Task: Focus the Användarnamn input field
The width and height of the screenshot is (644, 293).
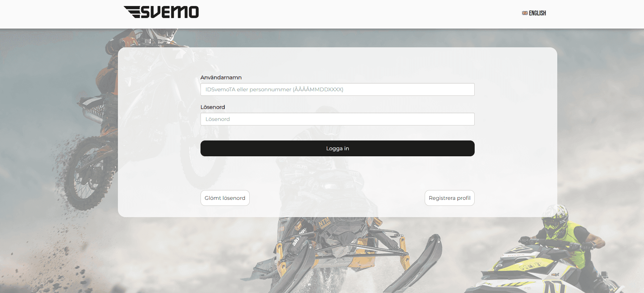Action: [x=337, y=89]
